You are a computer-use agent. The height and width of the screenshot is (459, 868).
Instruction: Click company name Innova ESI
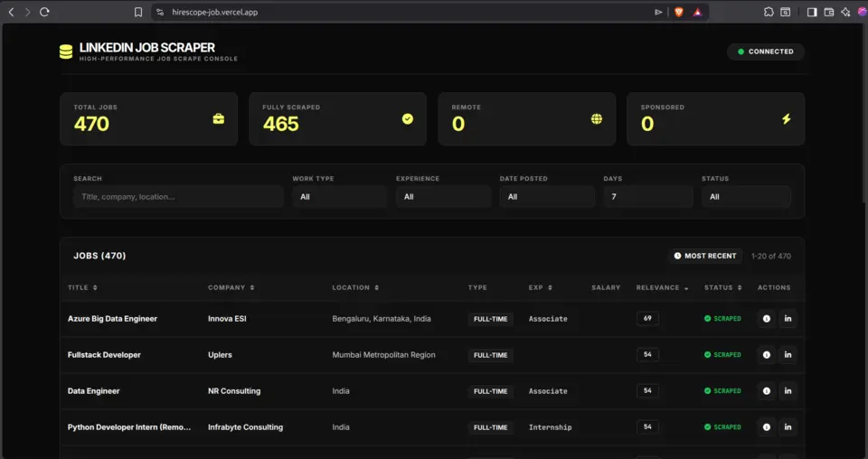pyautogui.click(x=227, y=319)
